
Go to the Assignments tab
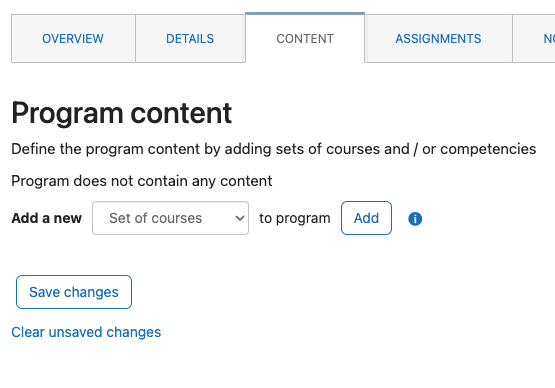(x=438, y=39)
